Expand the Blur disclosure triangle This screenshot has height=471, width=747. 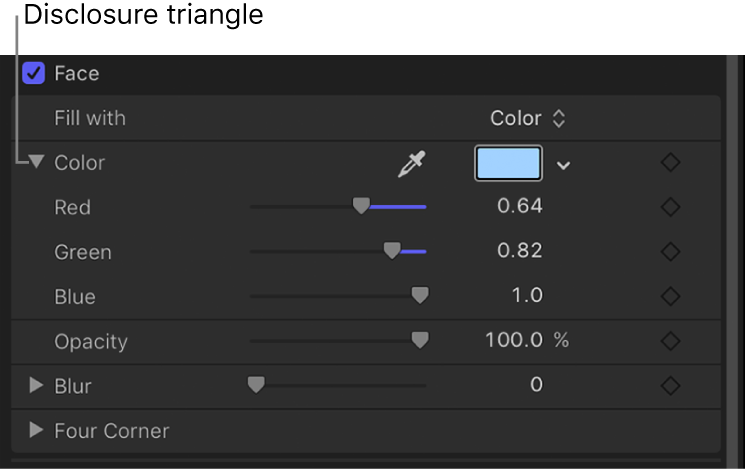click(37, 385)
